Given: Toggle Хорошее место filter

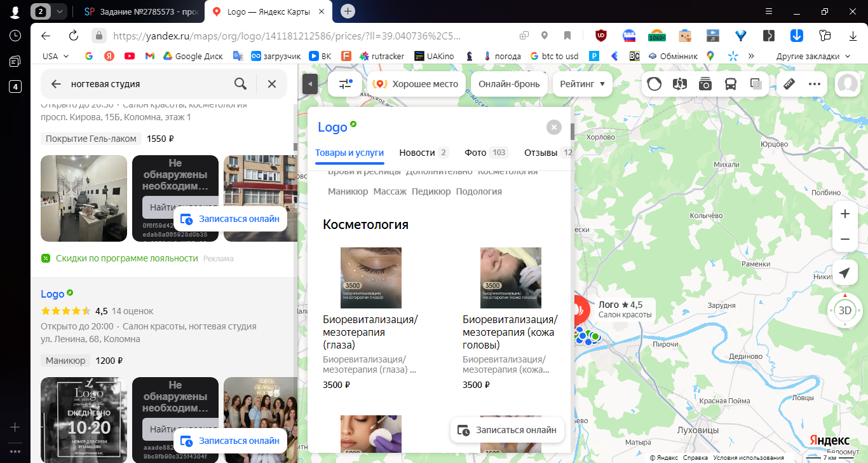Looking at the screenshot, I should (x=416, y=84).
